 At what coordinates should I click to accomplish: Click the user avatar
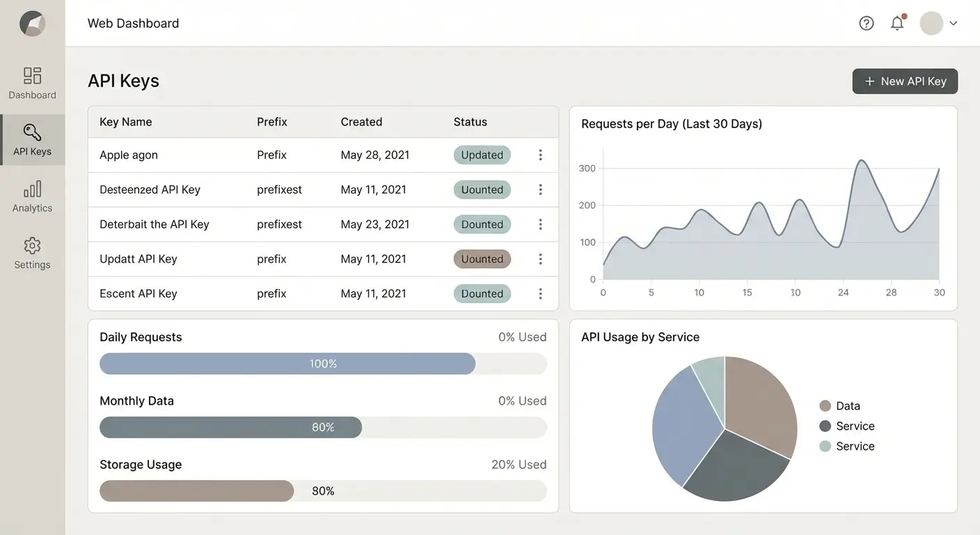(931, 23)
